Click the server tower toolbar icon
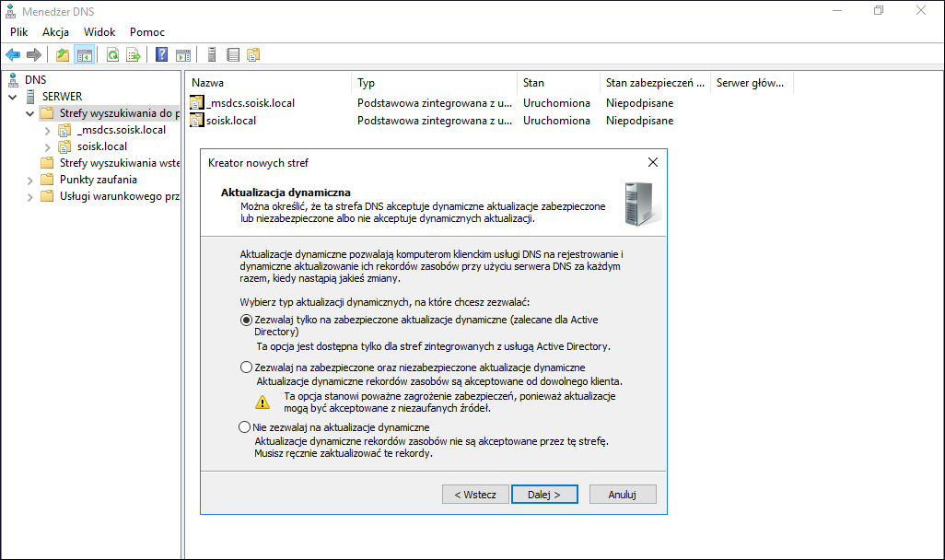This screenshot has width=945, height=560. click(x=212, y=55)
